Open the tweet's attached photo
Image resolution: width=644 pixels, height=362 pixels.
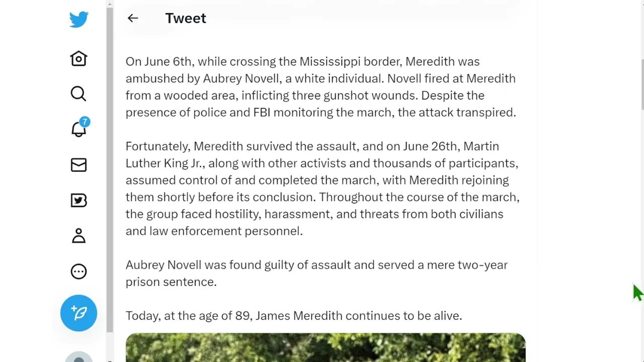pos(326,348)
